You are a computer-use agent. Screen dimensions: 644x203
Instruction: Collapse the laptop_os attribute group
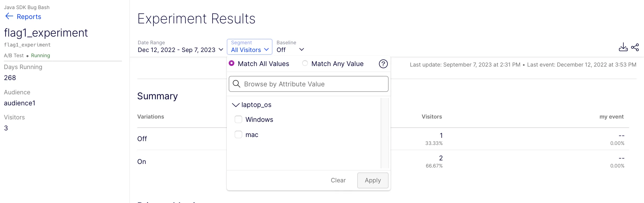(236, 105)
